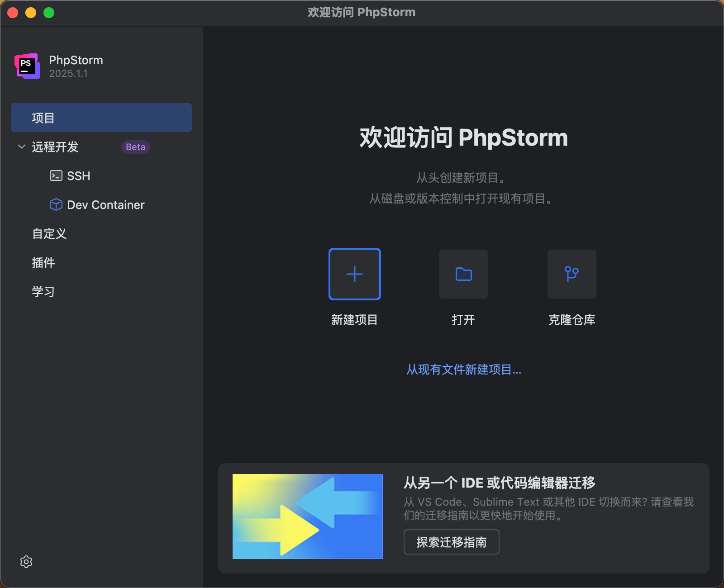Click the SSH terminal icon
The height and width of the screenshot is (588, 724).
[56, 176]
